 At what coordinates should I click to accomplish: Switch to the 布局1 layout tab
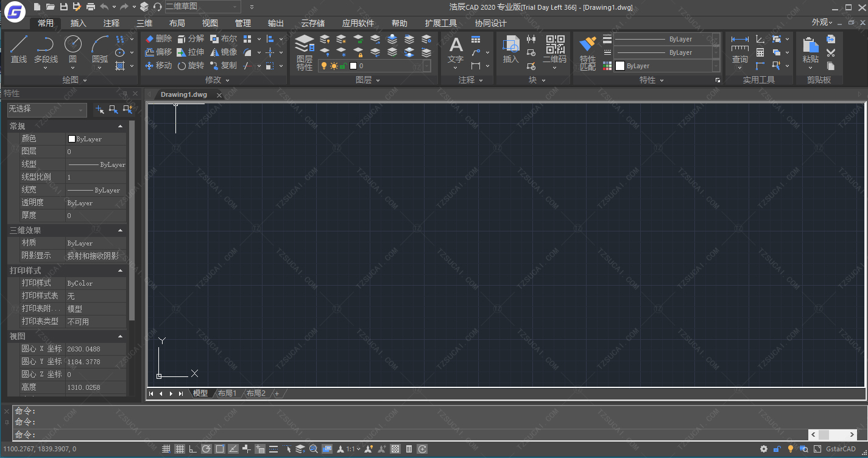pyautogui.click(x=227, y=393)
